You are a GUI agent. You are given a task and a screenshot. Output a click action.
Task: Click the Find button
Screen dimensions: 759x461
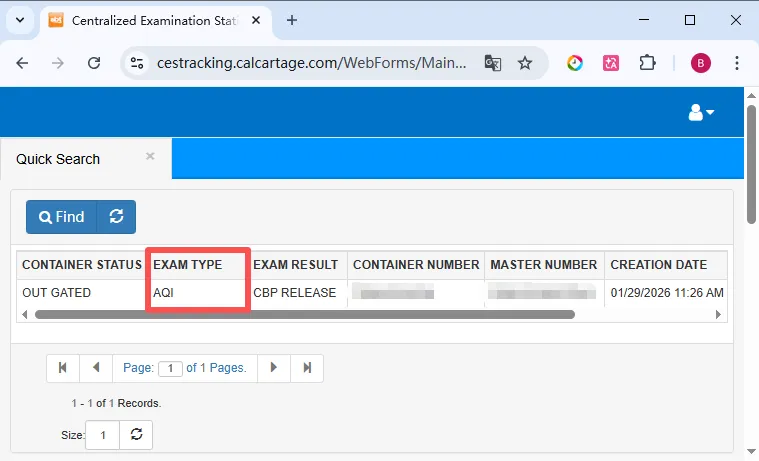[x=61, y=217]
